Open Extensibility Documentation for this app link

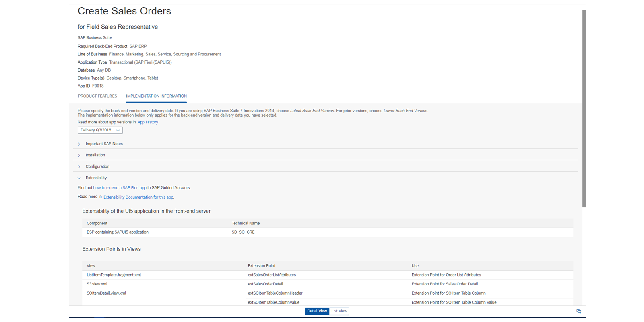pos(138,197)
